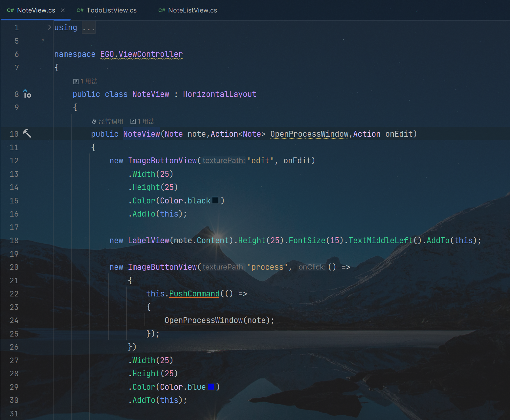
Task: Click the C# file icon on the NoteListView.cs tab
Action: (162, 10)
